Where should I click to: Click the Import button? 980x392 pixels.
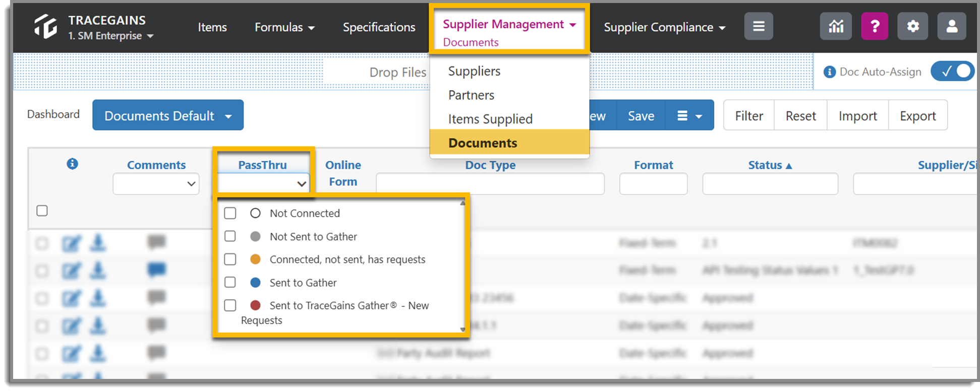pyautogui.click(x=857, y=116)
